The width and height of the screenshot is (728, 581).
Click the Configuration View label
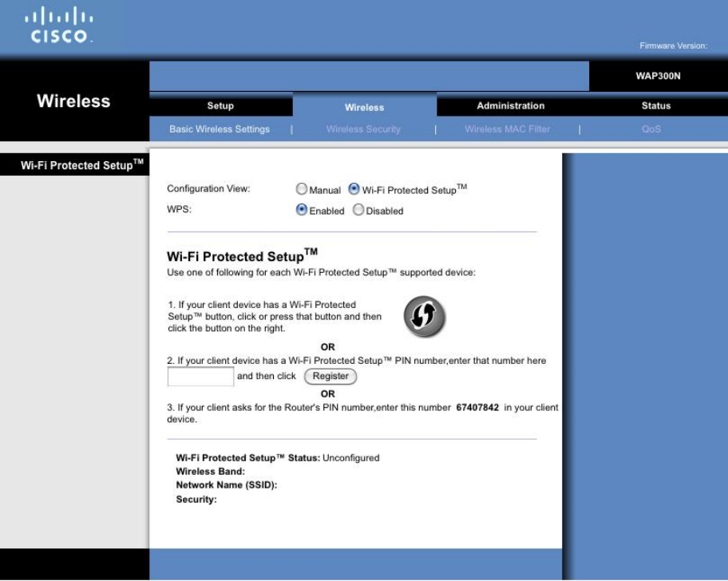pyautogui.click(x=208, y=189)
